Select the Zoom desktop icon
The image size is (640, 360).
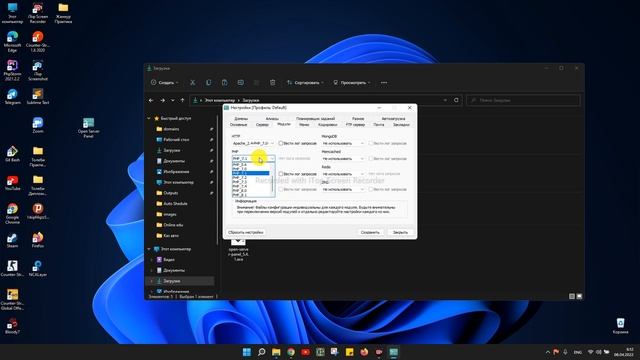38,125
